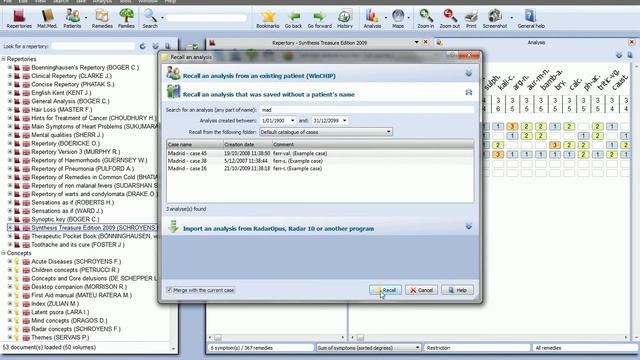Collapse the saved without patient's name section
This screenshot has width=640, height=360.
[x=469, y=93]
